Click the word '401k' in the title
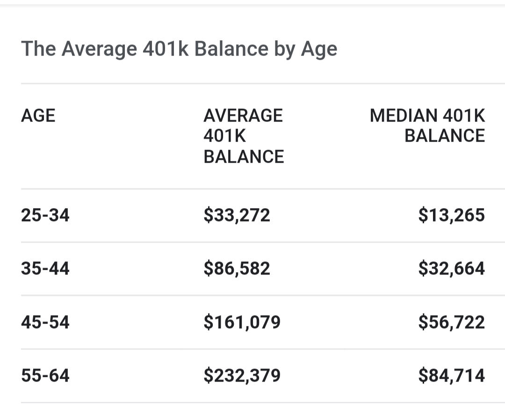This screenshot has width=505, height=420. 166,49
